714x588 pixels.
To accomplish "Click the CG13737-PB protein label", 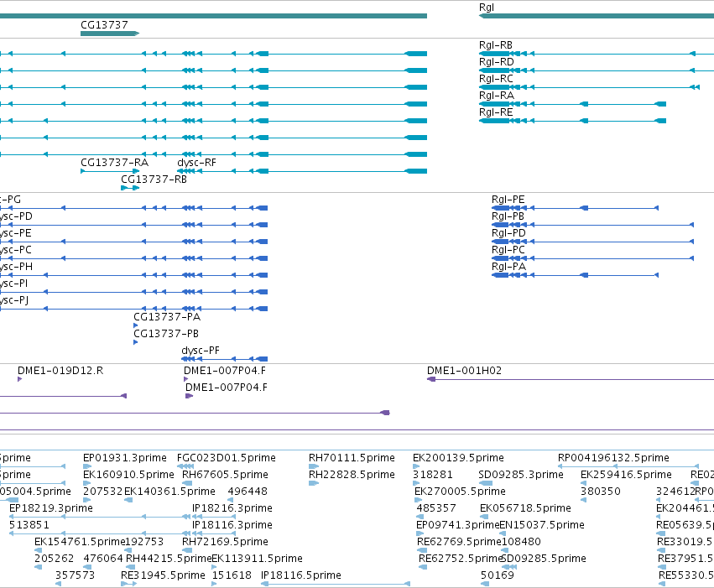I will [166, 334].
